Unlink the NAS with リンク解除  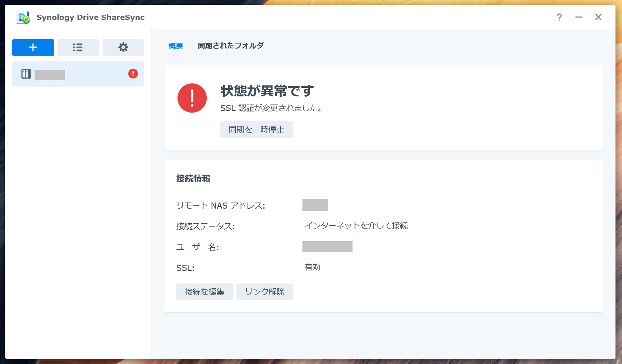(x=264, y=292)
